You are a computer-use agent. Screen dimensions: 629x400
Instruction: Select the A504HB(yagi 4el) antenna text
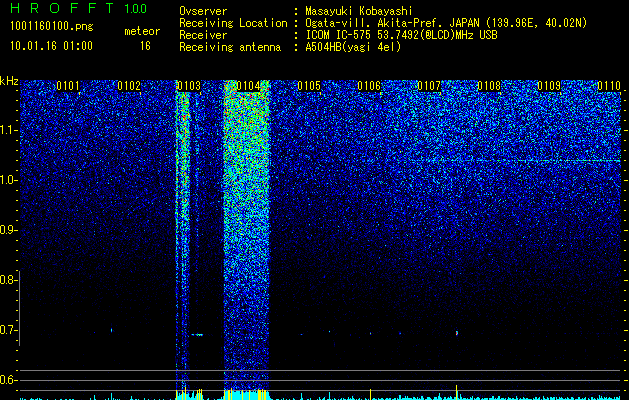point(353,47)
